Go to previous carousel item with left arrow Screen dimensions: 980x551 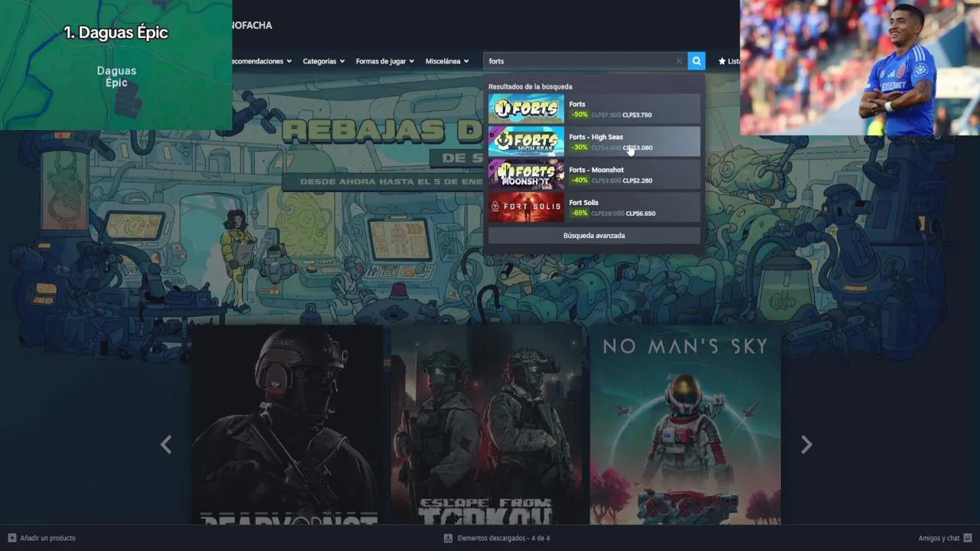coord(165,445)
